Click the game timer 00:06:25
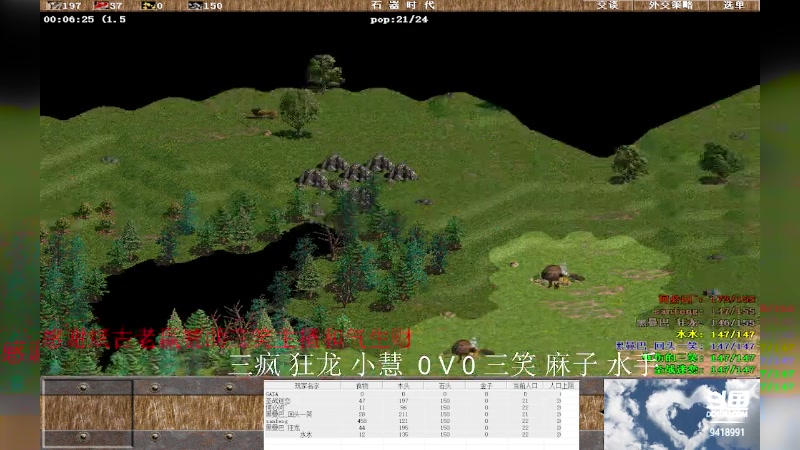Viewport: 800px width, 450px height. [x=69, y=19]
